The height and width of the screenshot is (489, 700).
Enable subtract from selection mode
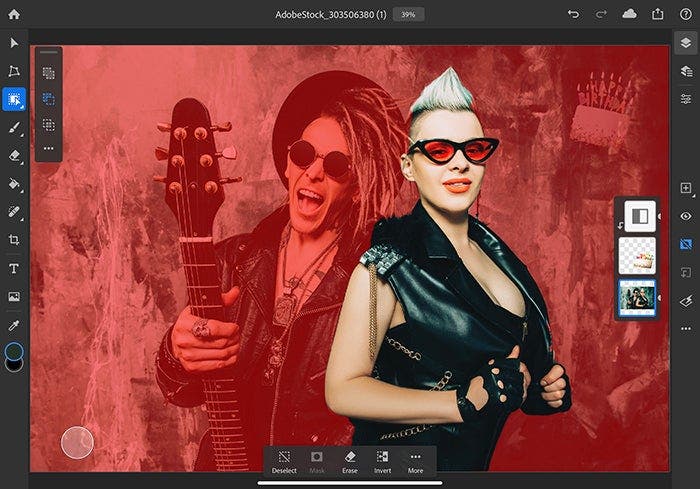pyautogui.click(x=48, y=99)
